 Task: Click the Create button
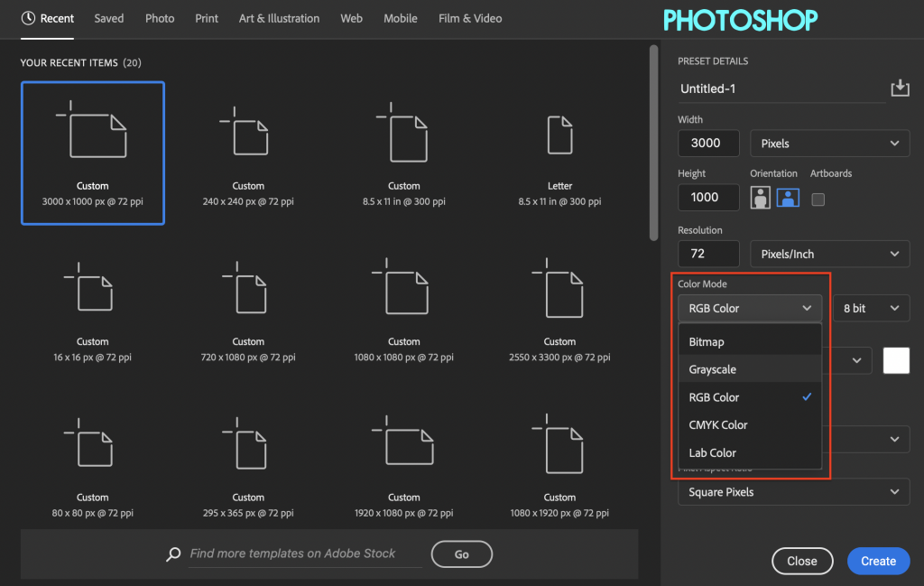coord(879,562)
